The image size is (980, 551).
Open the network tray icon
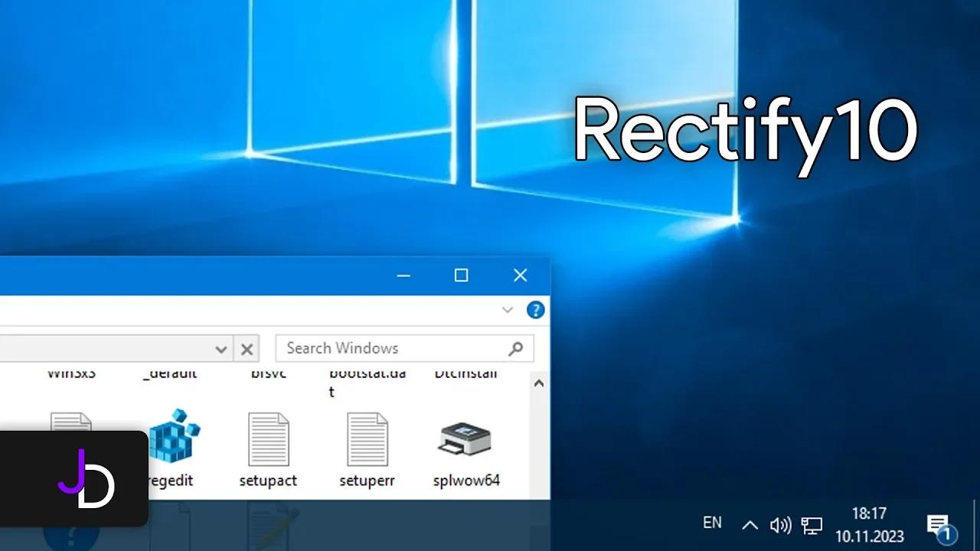(x=812, y=525)
